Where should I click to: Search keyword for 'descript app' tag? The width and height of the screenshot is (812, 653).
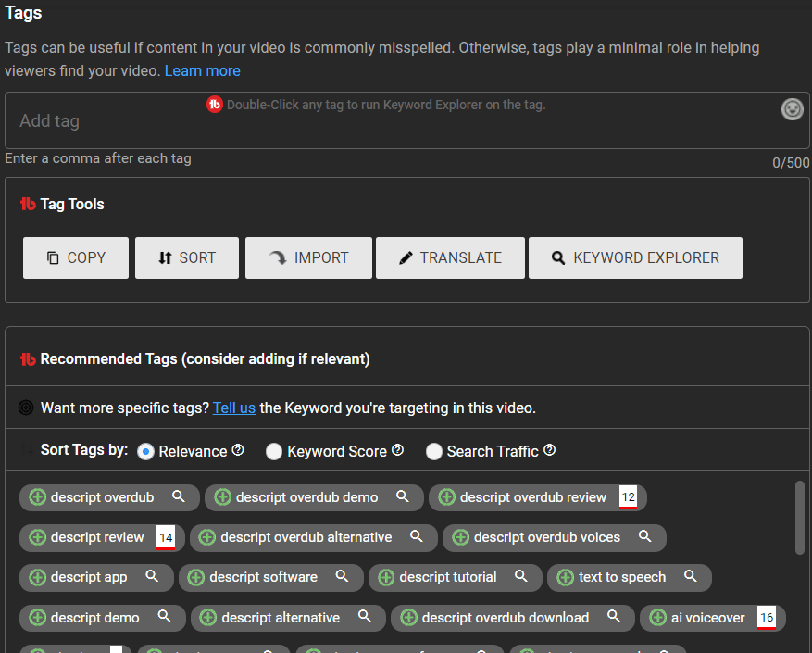tap(152, 576)
